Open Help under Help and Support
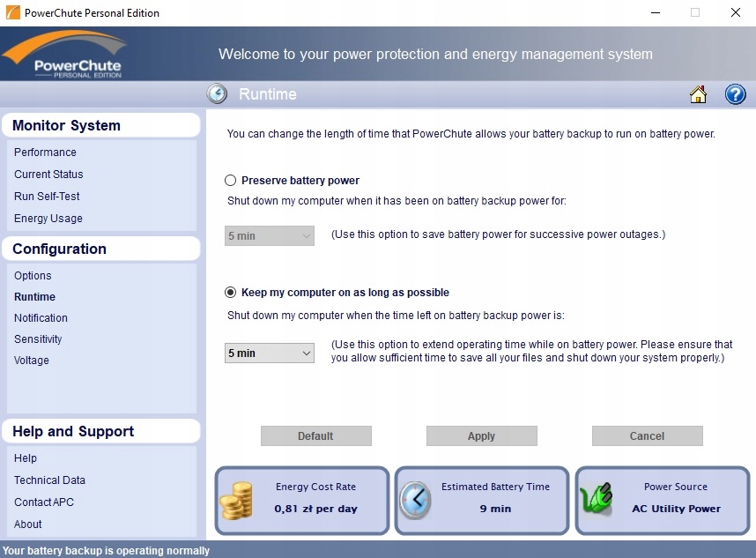This screenshot has width=756, height=558. click(26, 458)
